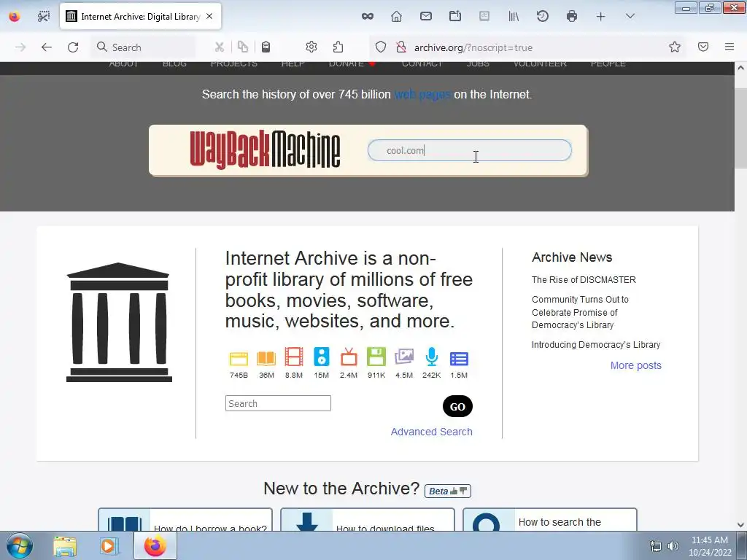Image resolution: width=747 pixels, height=560 pixels.
Task: Click the black GO button
Action: click(457, 406)
